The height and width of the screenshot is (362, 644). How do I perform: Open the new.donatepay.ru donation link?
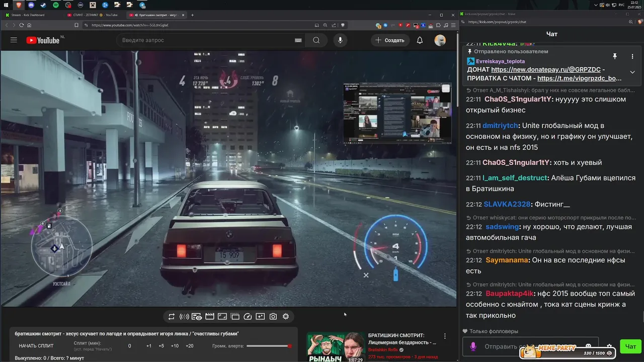[x=545, y=70]
